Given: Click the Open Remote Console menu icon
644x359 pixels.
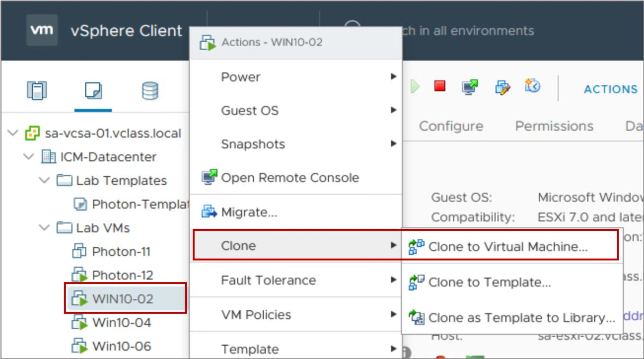Looking at the screenshot, I should coord(209,177).
